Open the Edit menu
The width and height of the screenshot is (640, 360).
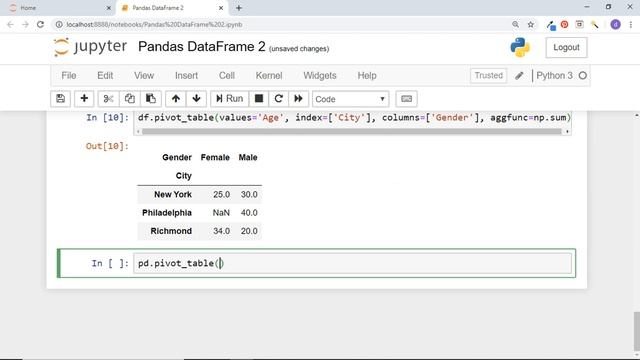coord(105,76)
